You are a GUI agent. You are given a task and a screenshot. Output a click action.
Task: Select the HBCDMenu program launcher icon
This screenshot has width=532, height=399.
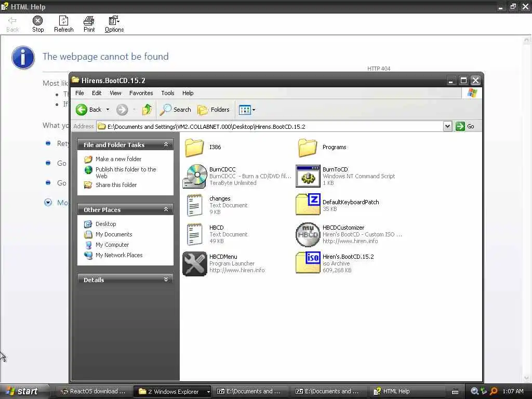coord(195,263)
